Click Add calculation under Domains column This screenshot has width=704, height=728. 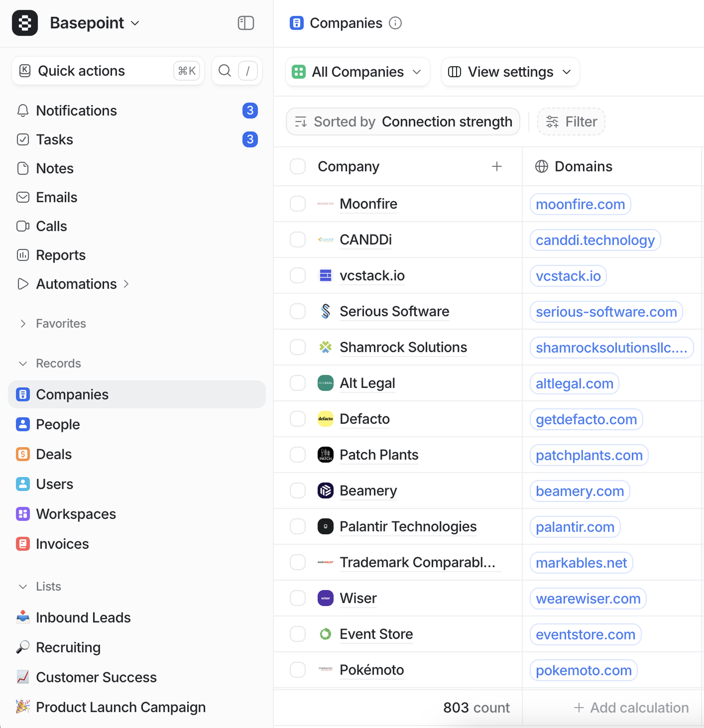click(x=631, y=708)
